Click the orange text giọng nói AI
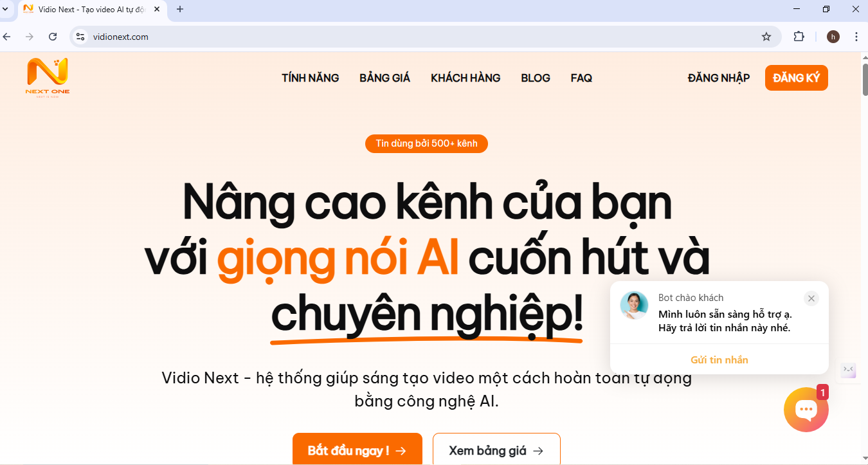 pos(338,259)
